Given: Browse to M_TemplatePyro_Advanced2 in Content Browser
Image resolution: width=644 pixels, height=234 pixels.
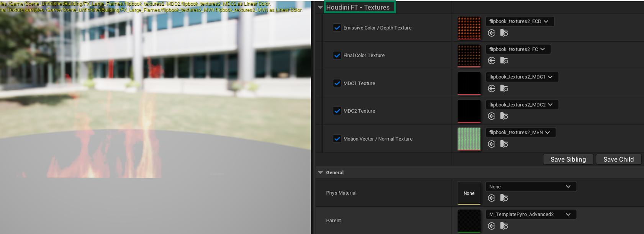Looking at the screenshot, I should pyautogui.click(x=504, y=226).
